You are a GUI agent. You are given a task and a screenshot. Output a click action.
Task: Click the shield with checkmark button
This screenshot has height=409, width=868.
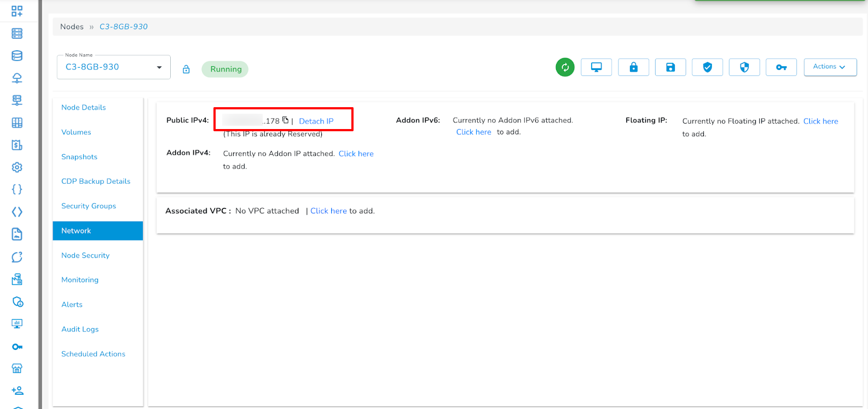click(707, 67)
